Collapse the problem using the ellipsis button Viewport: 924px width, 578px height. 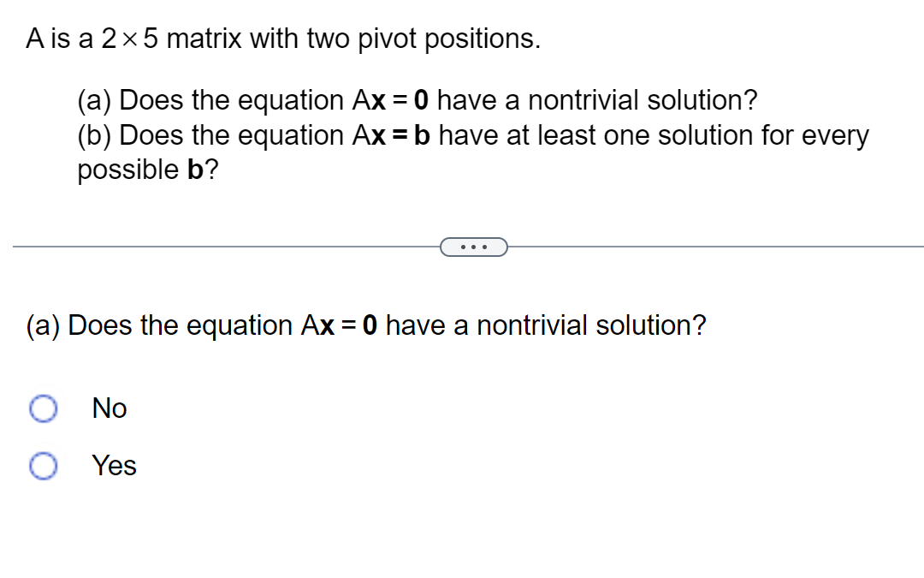pos(474,247)
